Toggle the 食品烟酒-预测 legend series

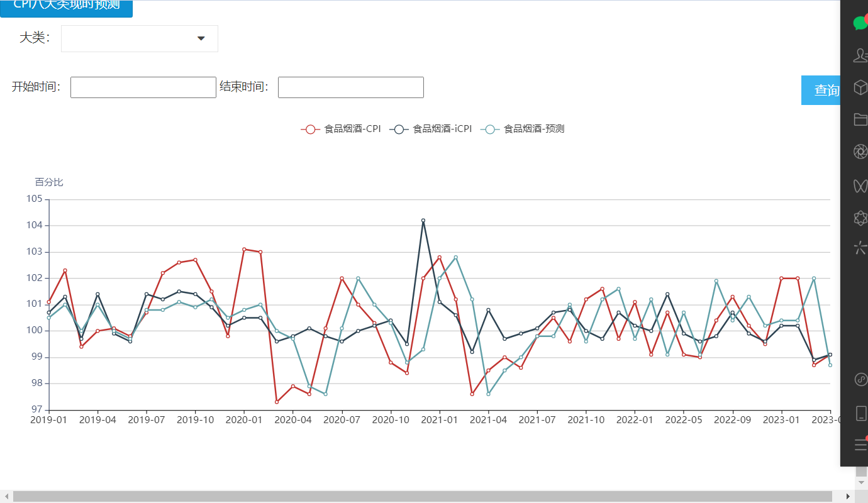tap(522, 129)
